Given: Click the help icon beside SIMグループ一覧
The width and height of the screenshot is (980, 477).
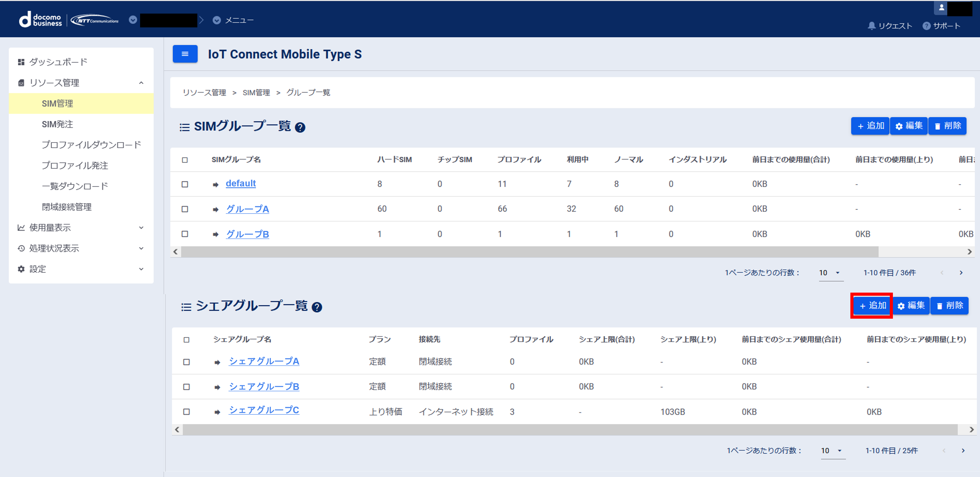Looking at the screenshot, I should pyautogui.click(x=300, y=127).
